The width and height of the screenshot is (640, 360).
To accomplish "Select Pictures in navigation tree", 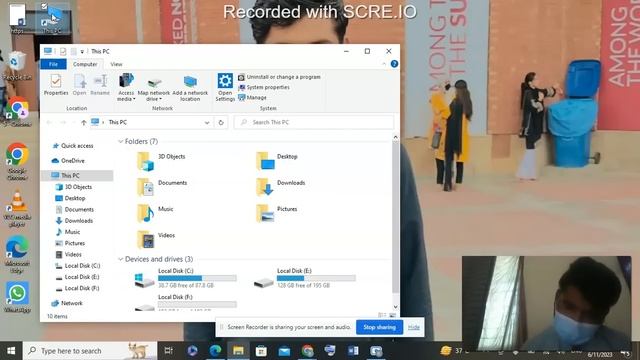I will click(x=70, y=243).
